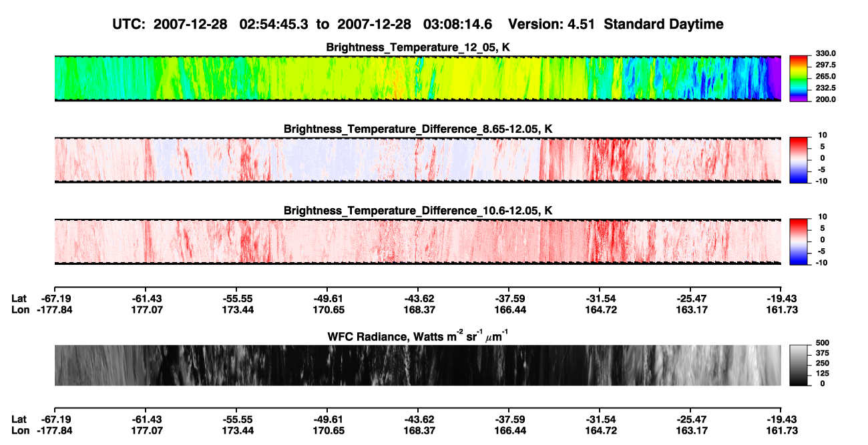Click the 'Lon' label on the bottom axis
The width and height of the screenshot is (868, 445).
tap(20, 430)
